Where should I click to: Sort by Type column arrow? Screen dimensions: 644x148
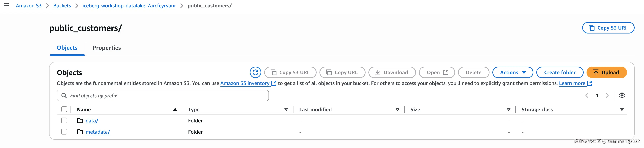pos(286,110)
